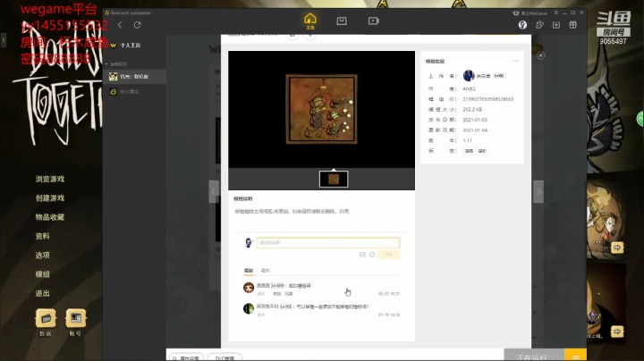Refresh the WeGame page
Screen dimensions: 644x361
tap(137, 25)
